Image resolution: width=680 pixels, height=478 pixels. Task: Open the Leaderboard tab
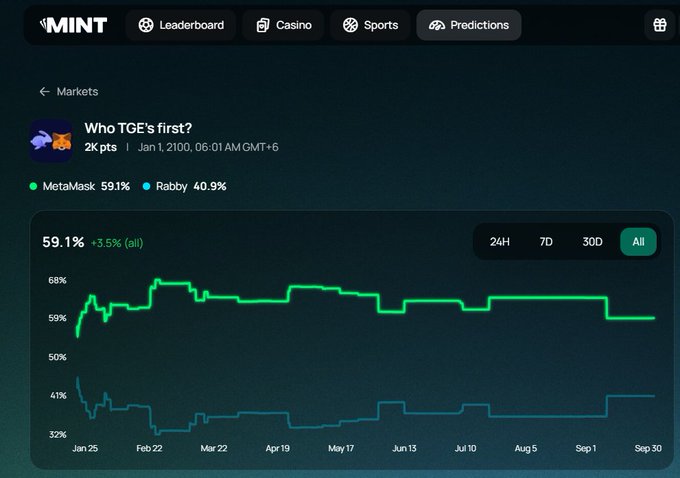click(x=181, y=25)
